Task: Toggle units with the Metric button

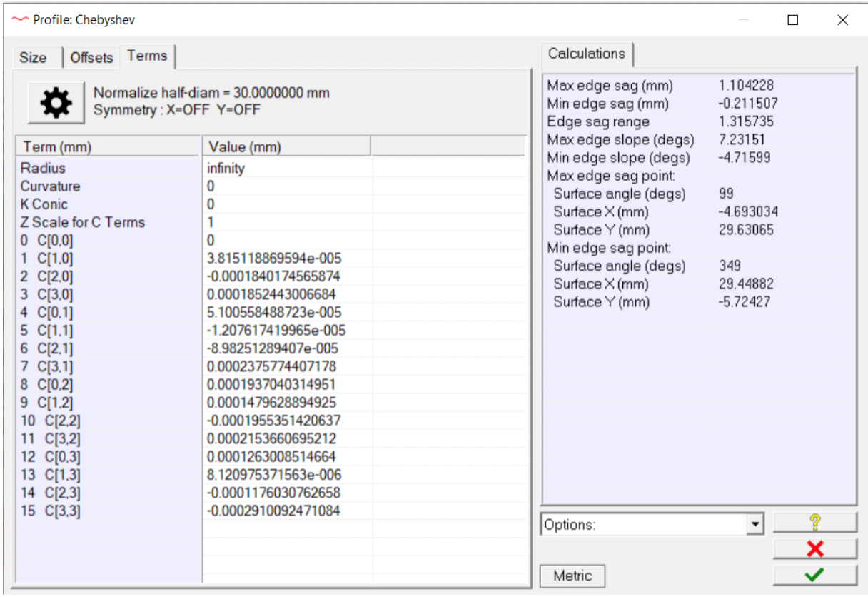Action: click(x=572, y=576)
